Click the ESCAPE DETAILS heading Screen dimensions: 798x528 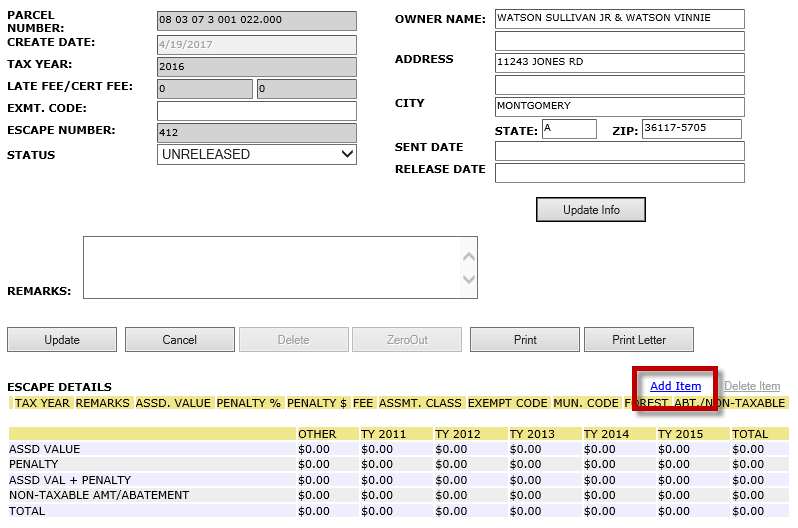pyautogui.click(x=60, y=387)
